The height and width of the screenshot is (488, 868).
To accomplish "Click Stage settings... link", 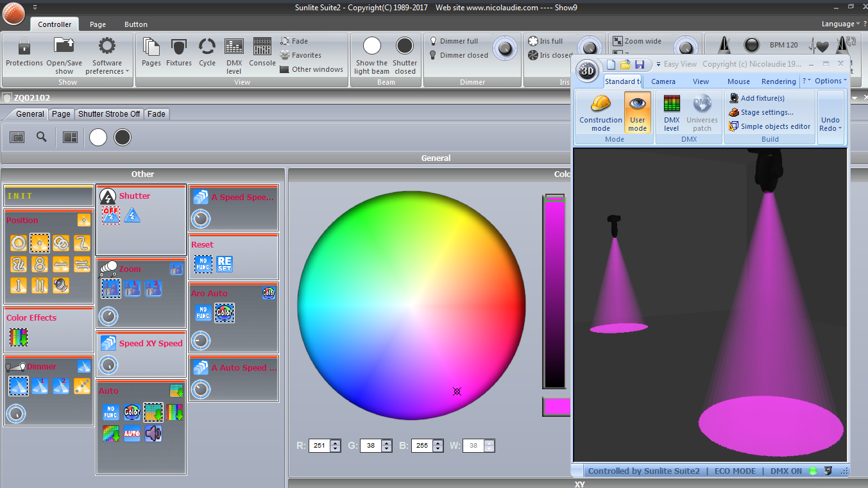I will (767, 112).
